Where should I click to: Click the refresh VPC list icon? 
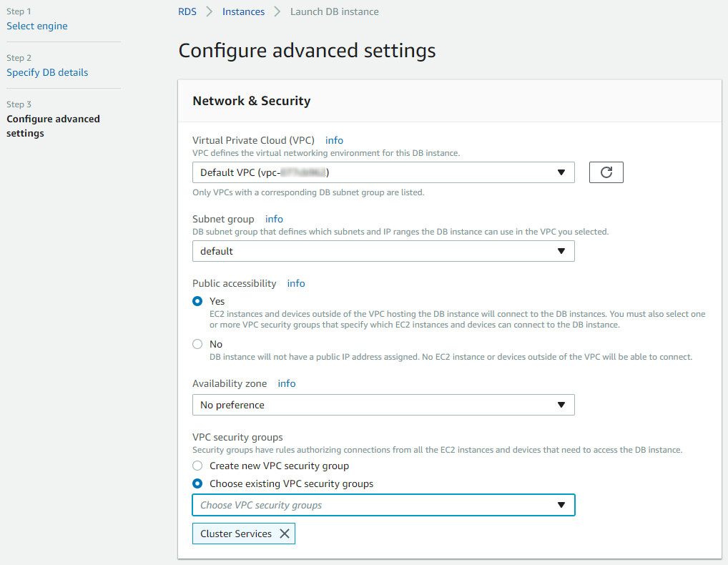pyautogui.click(x=606, y=172)
